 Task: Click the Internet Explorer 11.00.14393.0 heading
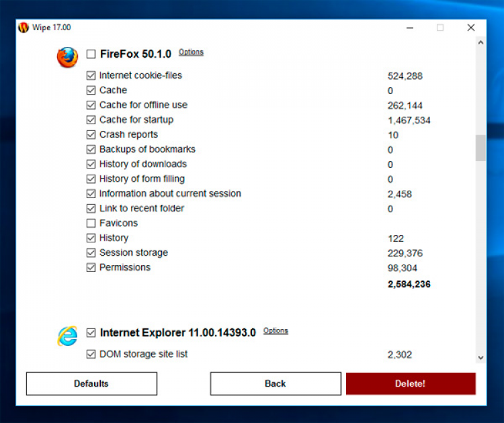pos(178,333)
